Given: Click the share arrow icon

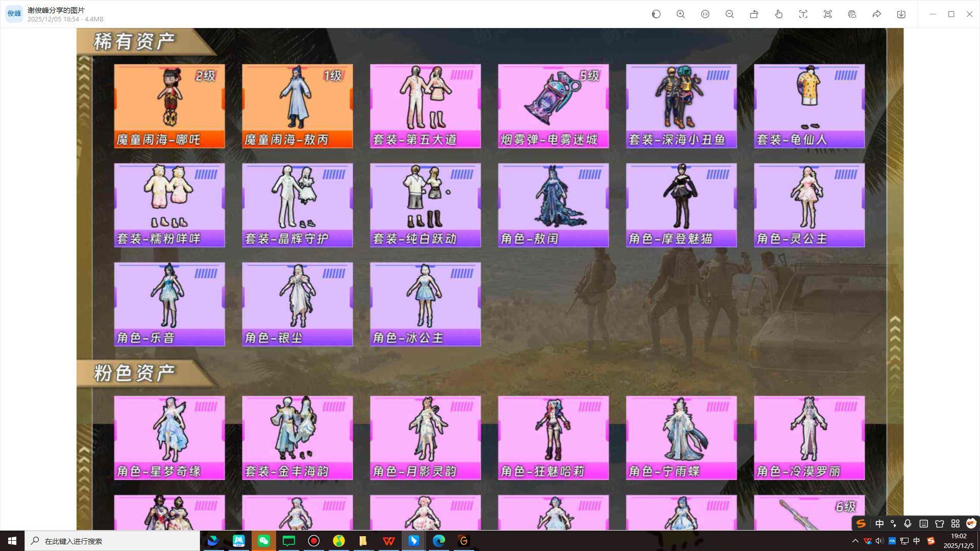Looking at the screenshot, I should coord(876,14).
